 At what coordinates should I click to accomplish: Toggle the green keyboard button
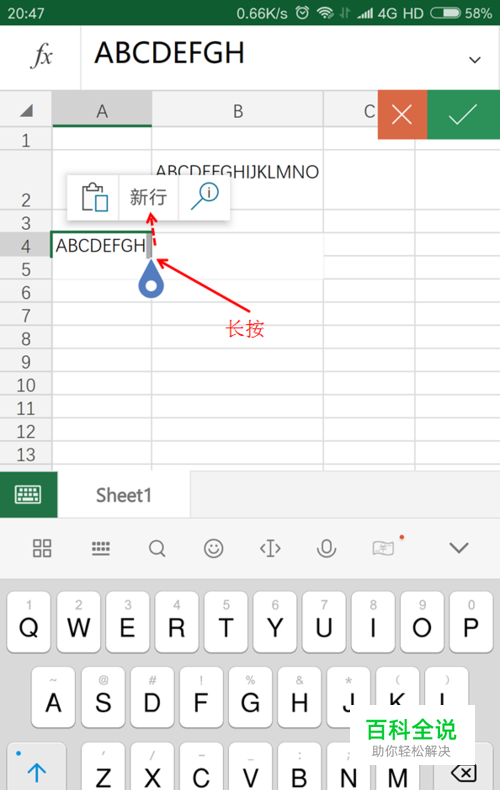tap(28, 495)
